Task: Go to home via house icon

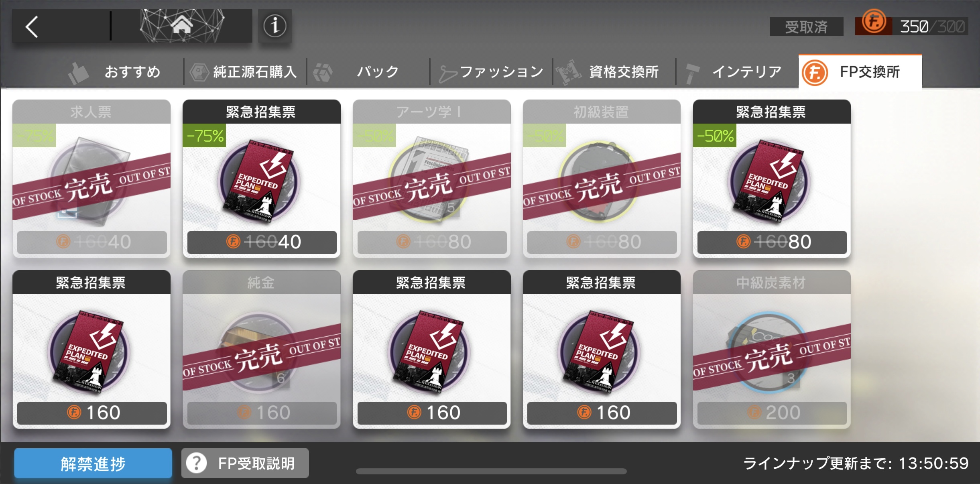Action: [182, 25]
